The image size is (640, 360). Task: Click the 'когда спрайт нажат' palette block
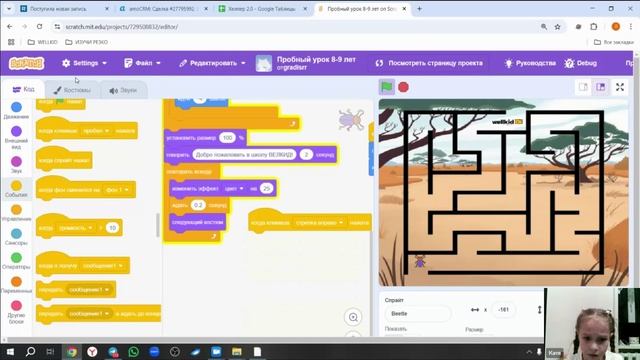coord(64,159)
